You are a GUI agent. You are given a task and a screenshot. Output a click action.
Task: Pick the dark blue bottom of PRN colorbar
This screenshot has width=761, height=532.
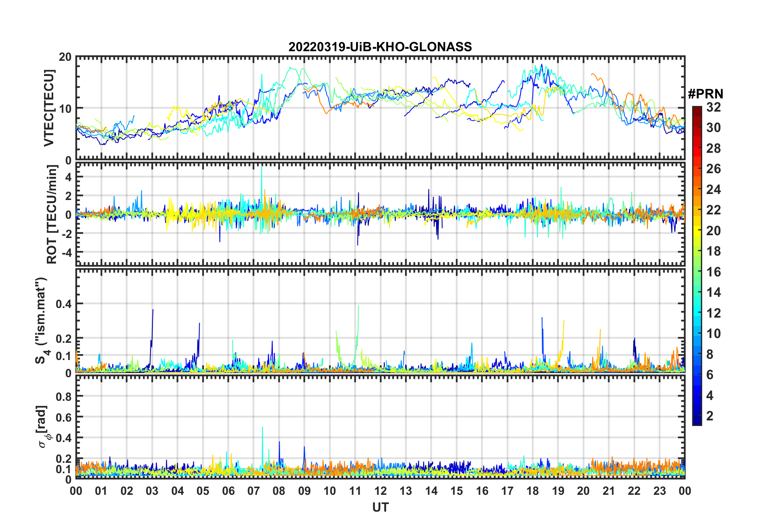coord(697,421)
